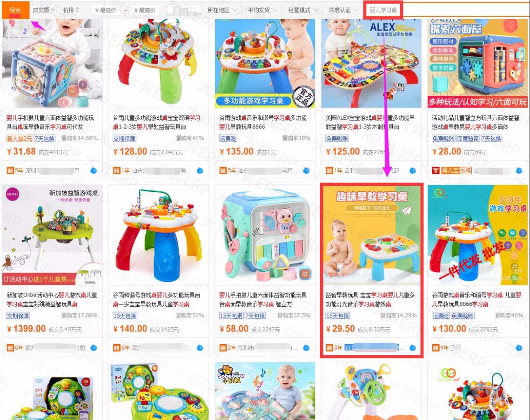
Task: Sort results by 成交额
Action: coord(43,10)
